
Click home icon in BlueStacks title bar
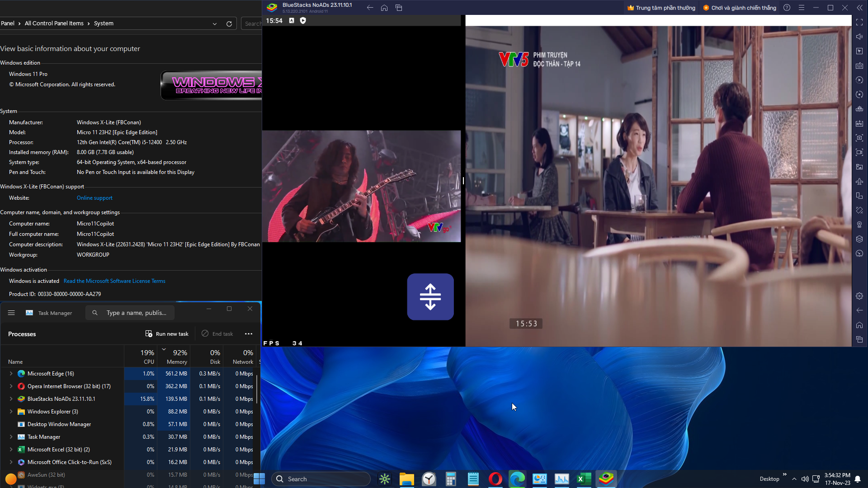[x=384, y=8]
